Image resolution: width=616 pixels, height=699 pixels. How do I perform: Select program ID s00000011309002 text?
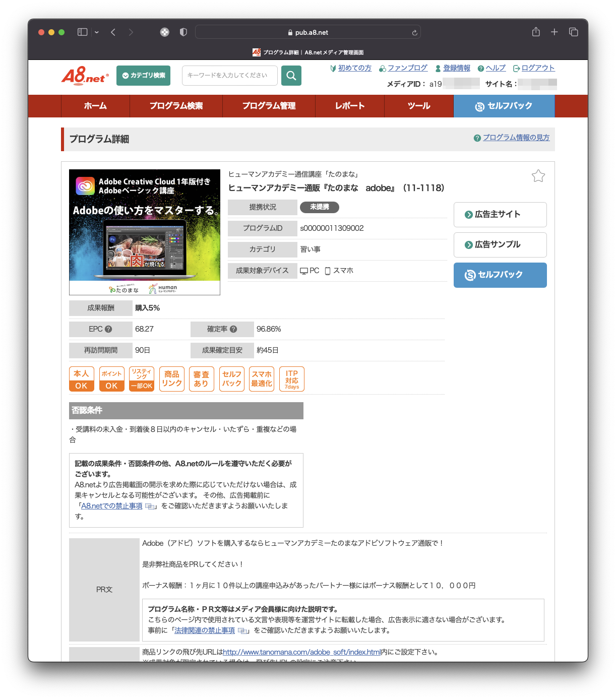332,228
